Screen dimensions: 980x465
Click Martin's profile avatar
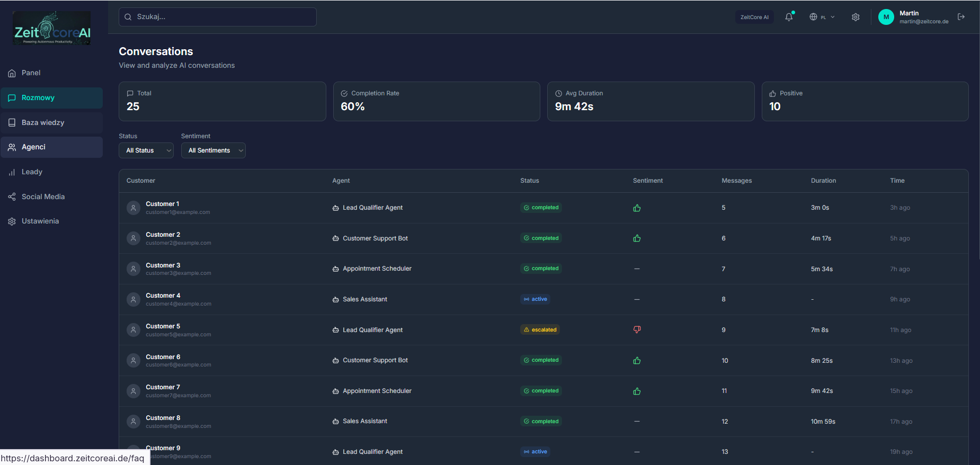click(886, 17)
